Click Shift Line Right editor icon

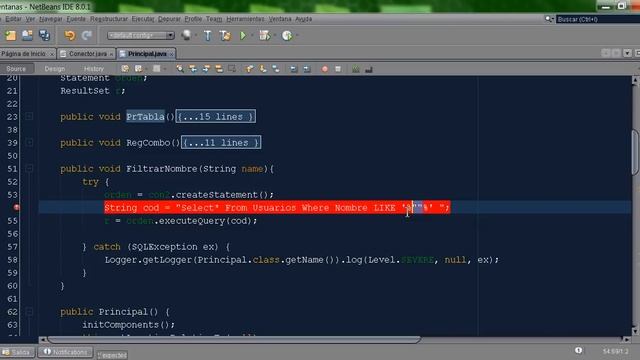[x=307, y=69]
